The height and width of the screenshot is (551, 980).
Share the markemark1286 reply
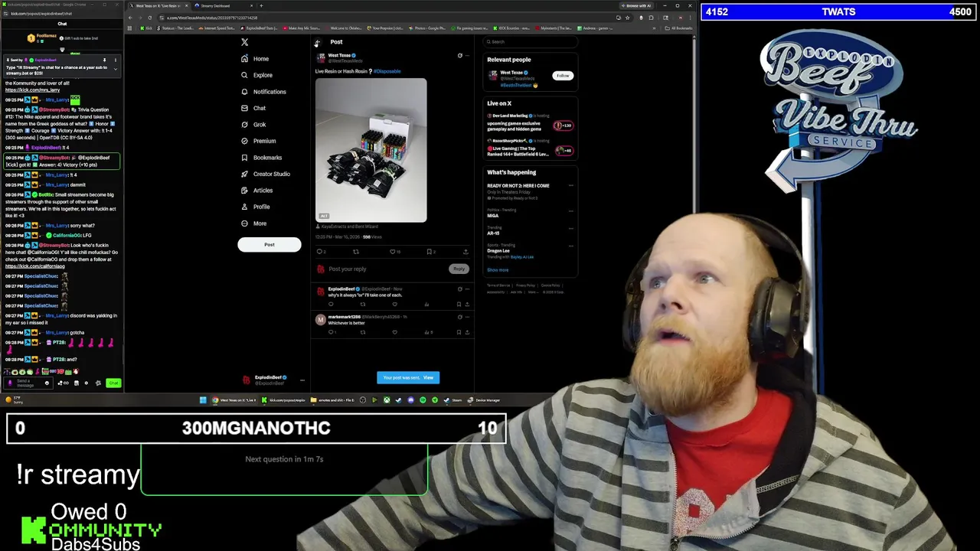(467, 332)
